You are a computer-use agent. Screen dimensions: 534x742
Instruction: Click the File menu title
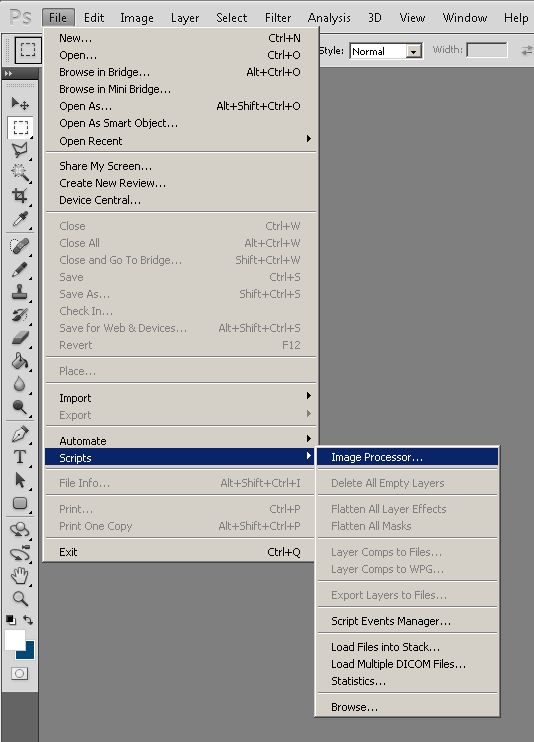tap(58, 18)
